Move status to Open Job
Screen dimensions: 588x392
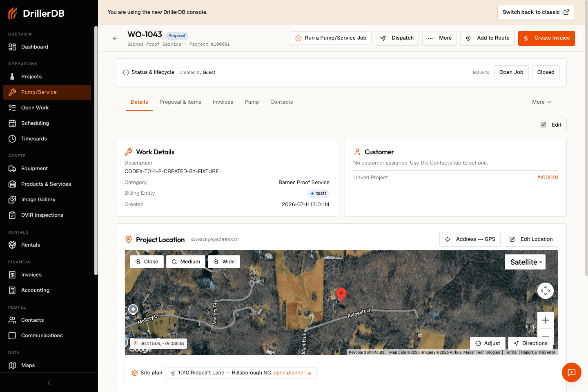click(x=511, y=72)
